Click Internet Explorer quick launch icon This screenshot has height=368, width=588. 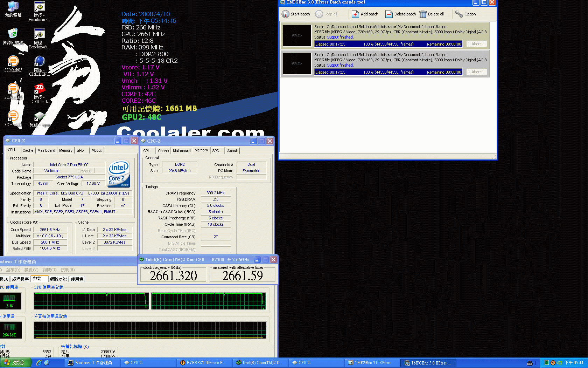[39, 363]
